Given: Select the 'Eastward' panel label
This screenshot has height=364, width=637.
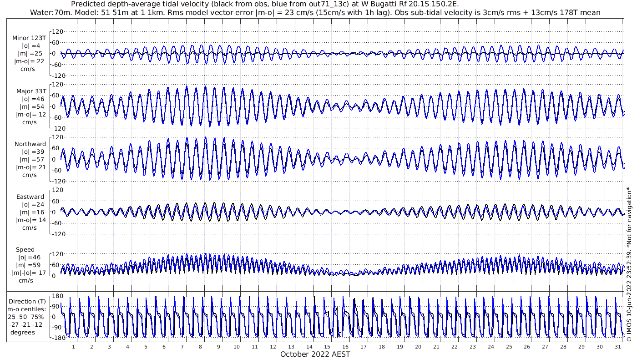Looking at the screenshot, I should 30,197.
